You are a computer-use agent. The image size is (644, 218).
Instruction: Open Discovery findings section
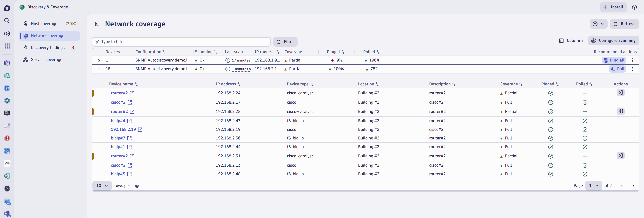pyautogui.click(x=50, y=47)
